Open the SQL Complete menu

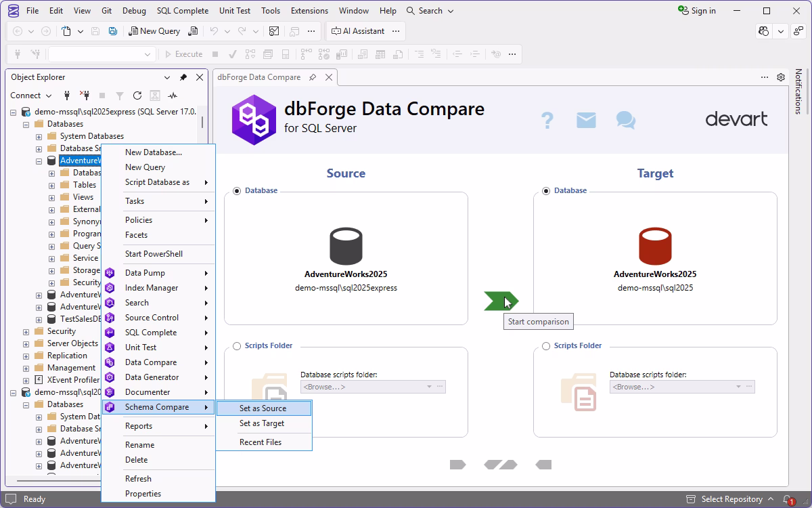183,11
